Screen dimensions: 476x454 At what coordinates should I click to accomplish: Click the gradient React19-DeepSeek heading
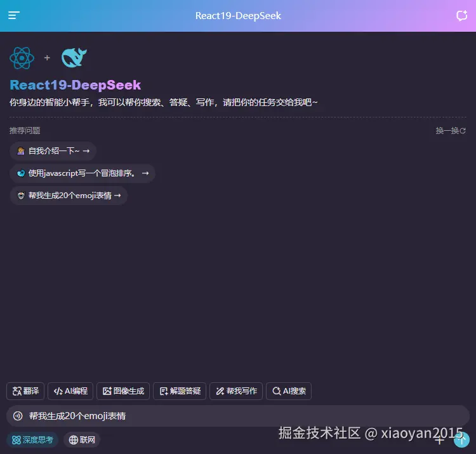tap(76, 85)
